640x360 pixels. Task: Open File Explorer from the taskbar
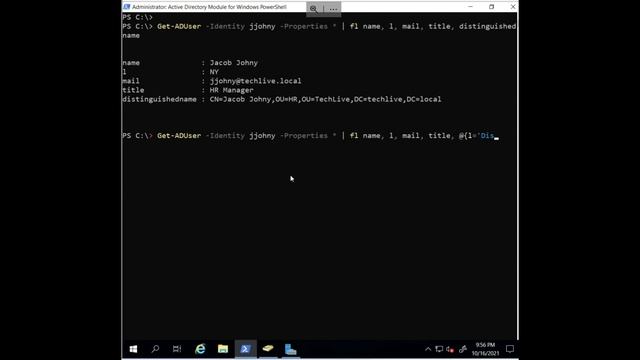[223, 349]
